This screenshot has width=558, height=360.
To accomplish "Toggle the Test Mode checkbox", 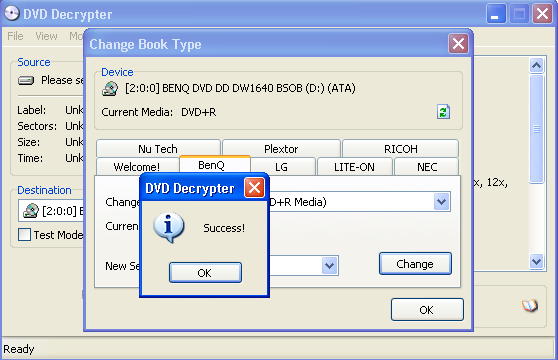I will click(x=24, y=235).
